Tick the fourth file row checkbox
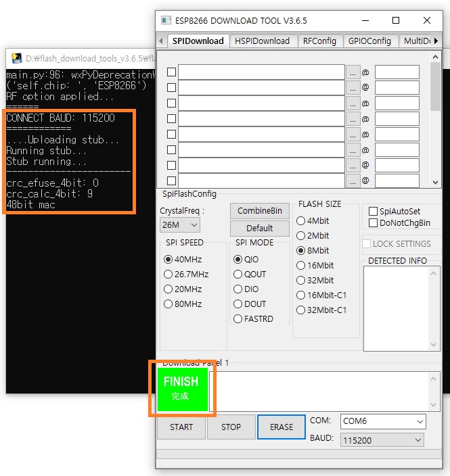Viewport: 450px width, 476px height. click(x=171, y=118)
